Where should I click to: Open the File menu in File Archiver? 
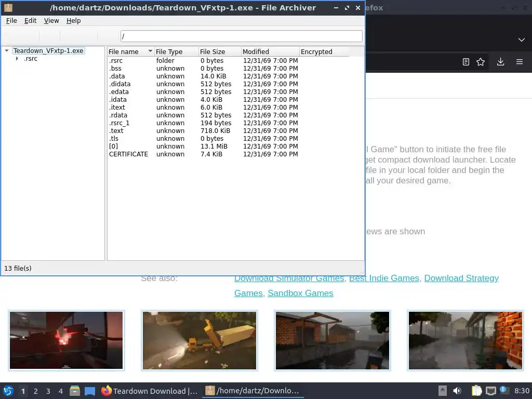tap(11, 21)
